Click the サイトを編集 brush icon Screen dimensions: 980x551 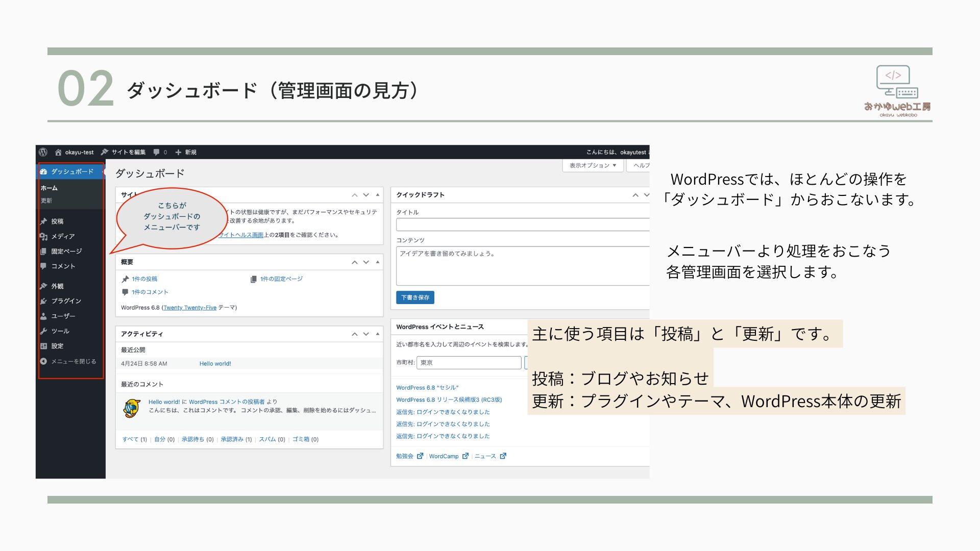[x=105, y=152]
